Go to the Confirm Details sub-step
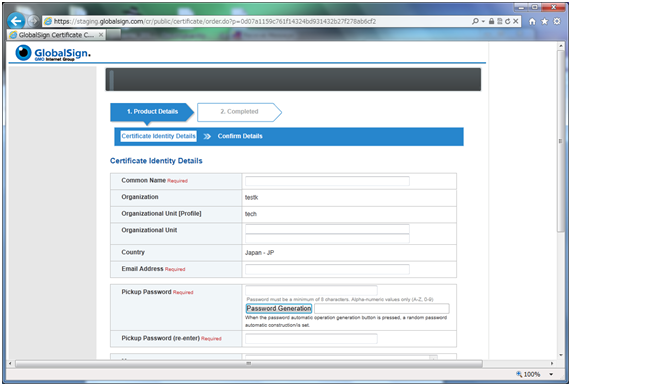Screen dimensions: 646x386 point(240,136)
